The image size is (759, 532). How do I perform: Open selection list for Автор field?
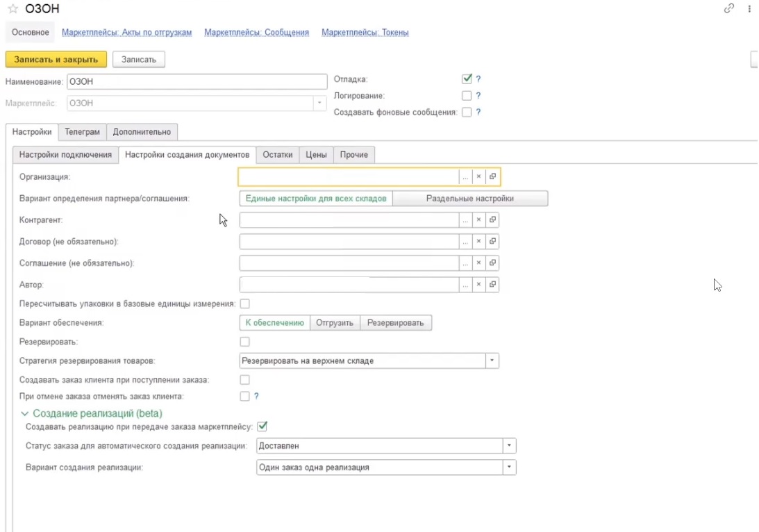pos(465,284)
